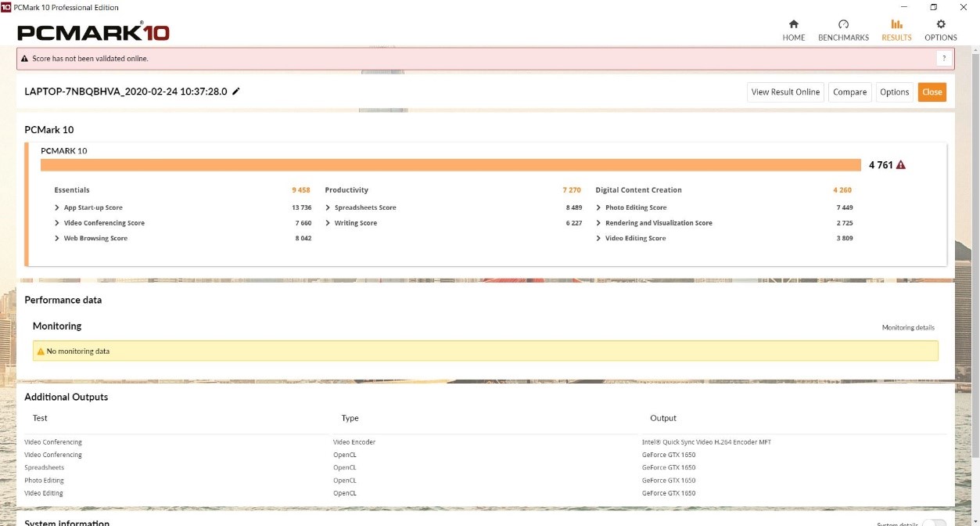Open the BENCHMARKS tab

843,31
